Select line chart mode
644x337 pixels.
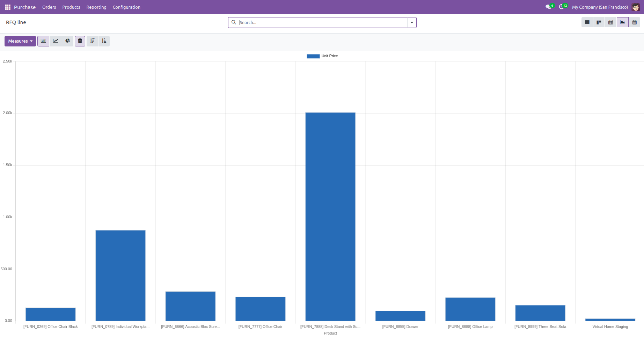point(56,41)
